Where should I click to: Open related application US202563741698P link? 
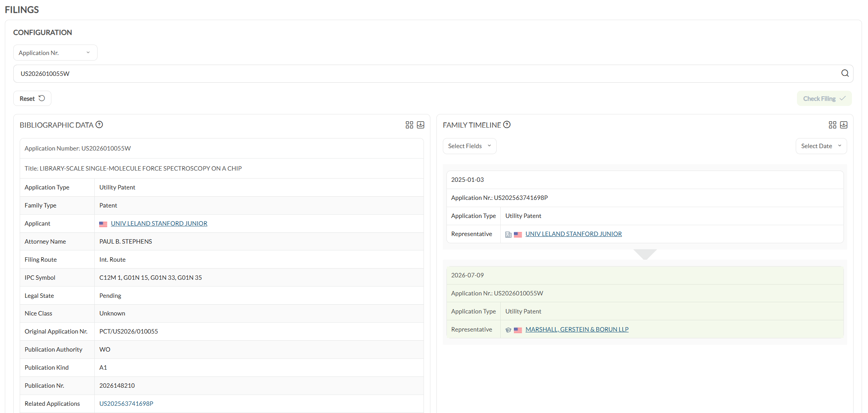[126, 404]
